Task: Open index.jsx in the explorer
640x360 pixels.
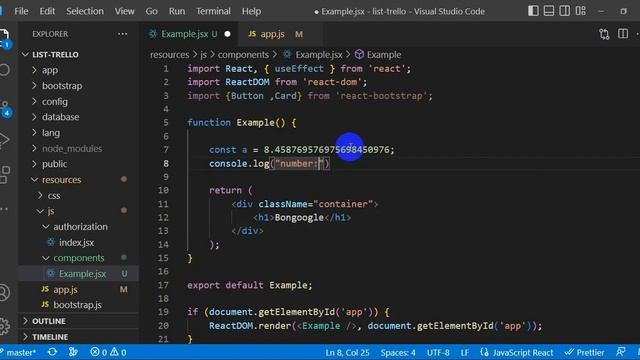Action: pos(76,242)
